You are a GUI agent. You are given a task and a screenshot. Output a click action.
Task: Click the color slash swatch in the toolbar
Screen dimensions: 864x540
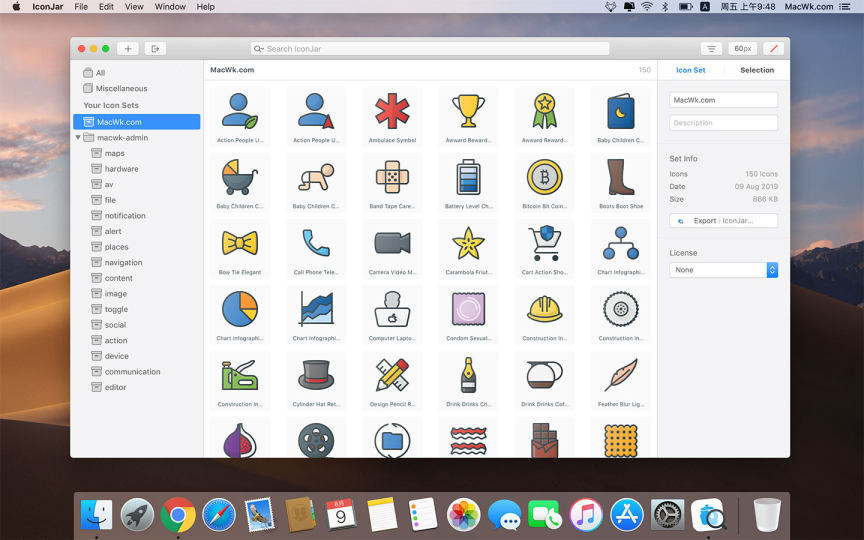pos(773,48)
